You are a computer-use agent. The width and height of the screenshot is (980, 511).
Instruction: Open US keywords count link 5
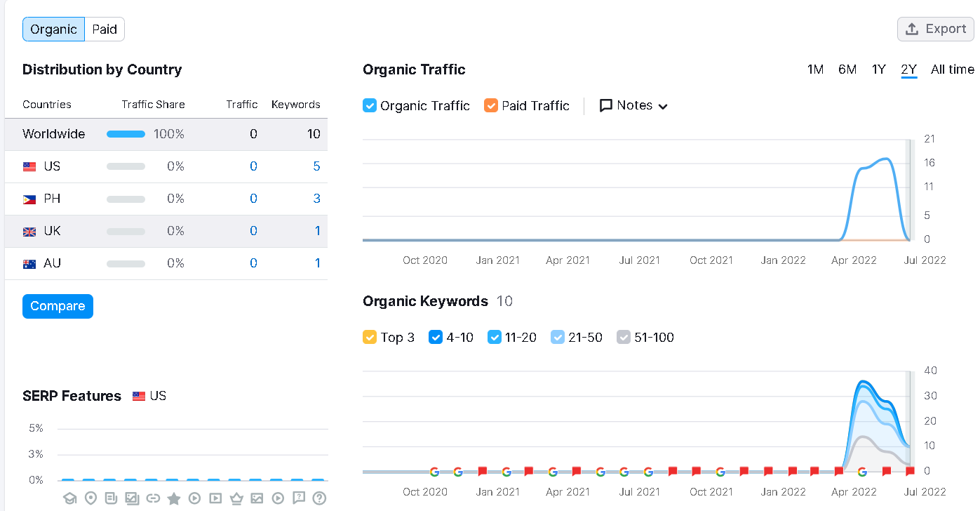(316, 166)
